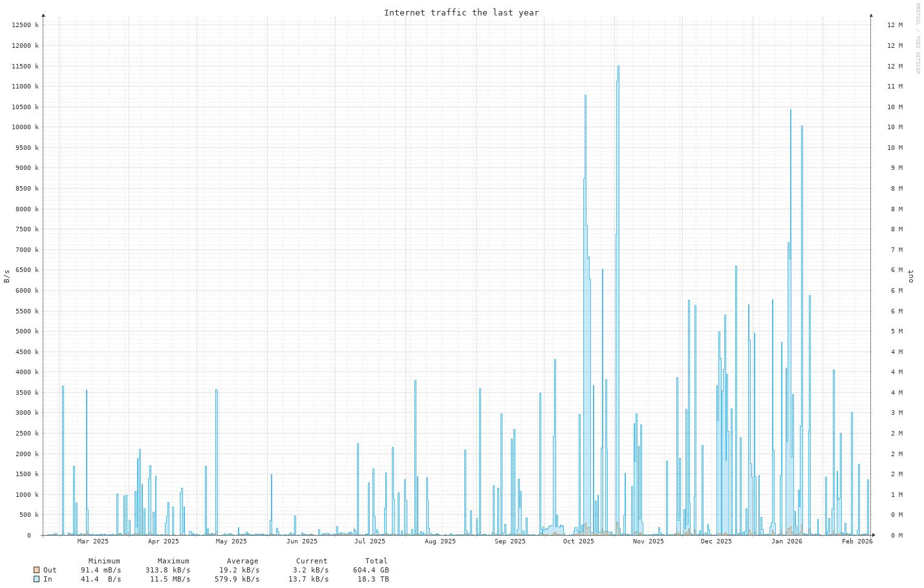Select the Jul 2025 x-axis label

pyautogui.click(x=370, y=541)
